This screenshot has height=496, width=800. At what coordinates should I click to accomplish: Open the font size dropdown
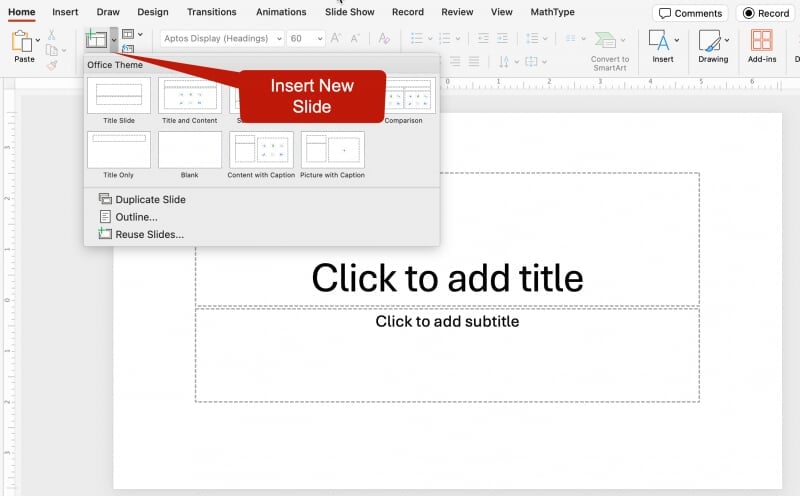[x=319, y=38]
